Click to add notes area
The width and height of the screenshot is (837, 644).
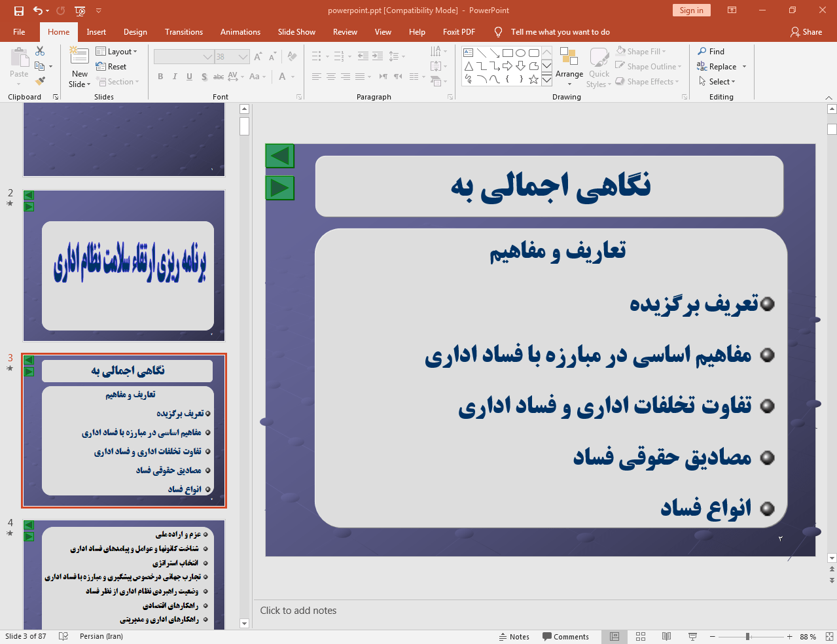click(298, 611)
